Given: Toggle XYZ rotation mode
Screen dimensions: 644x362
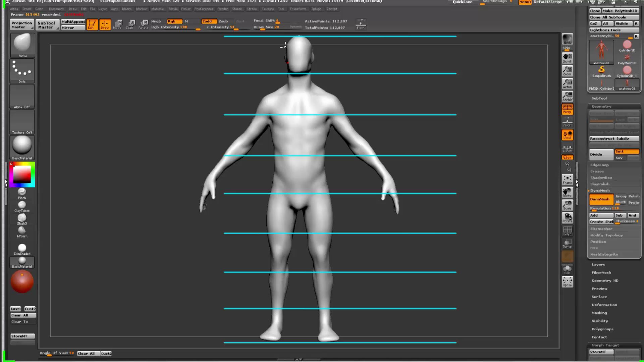Looking at the screenshot, I should point(567,158).
